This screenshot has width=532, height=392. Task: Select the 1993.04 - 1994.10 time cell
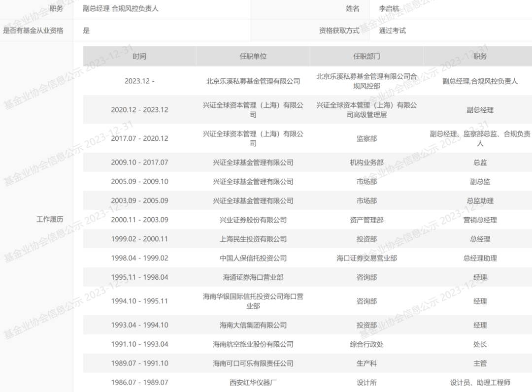[x=139, y=325]
